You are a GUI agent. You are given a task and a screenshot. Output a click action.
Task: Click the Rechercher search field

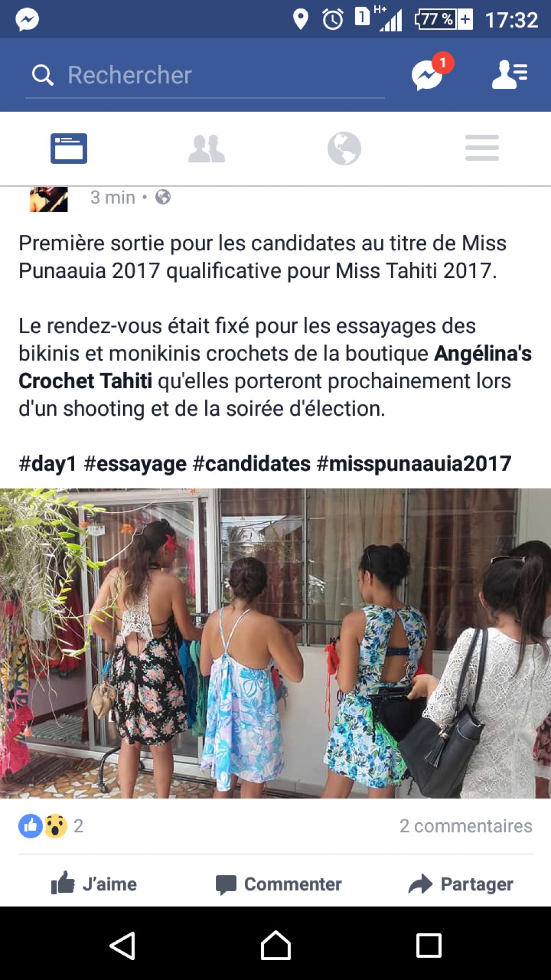coord(204,75)
